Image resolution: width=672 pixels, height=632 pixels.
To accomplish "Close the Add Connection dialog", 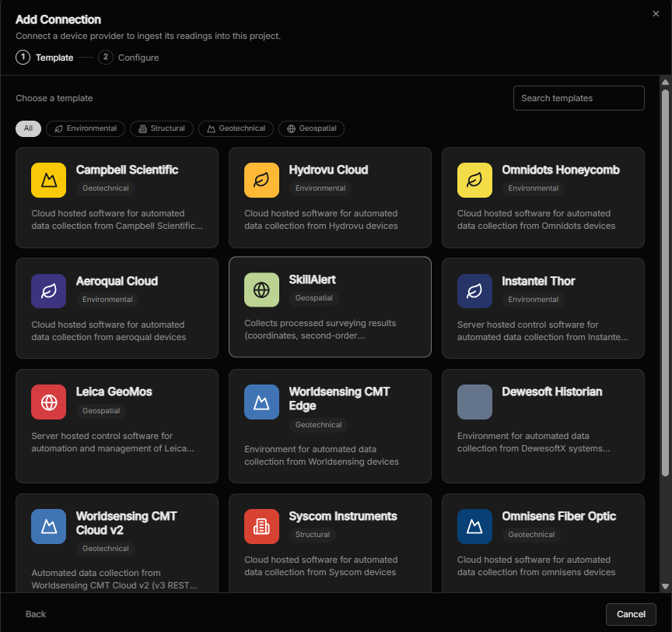I will [x=656, y=14].
